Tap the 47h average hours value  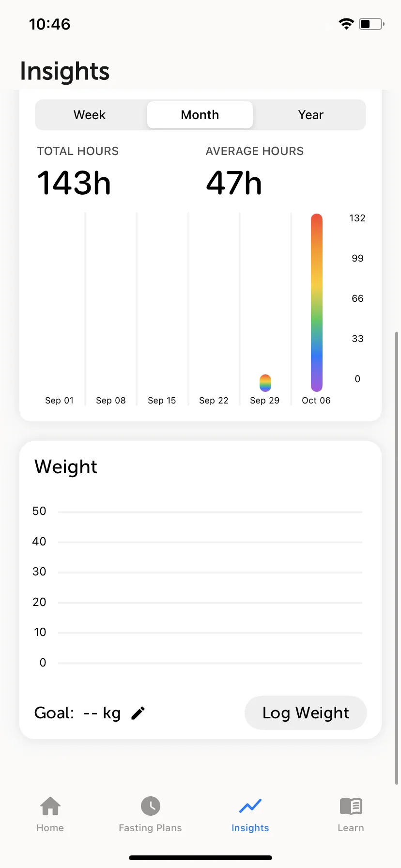click(x=234, y=183)
